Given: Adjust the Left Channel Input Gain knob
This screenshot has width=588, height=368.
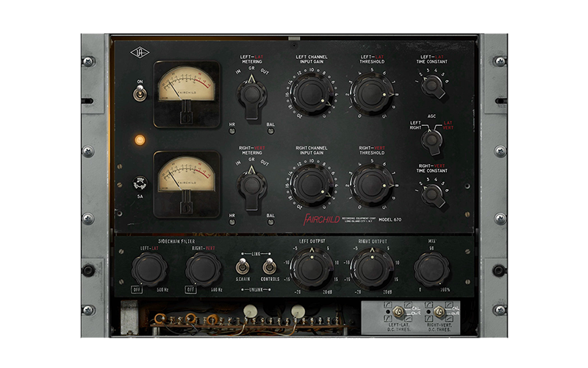Looking at the screenshot, I should click(312, 94).
